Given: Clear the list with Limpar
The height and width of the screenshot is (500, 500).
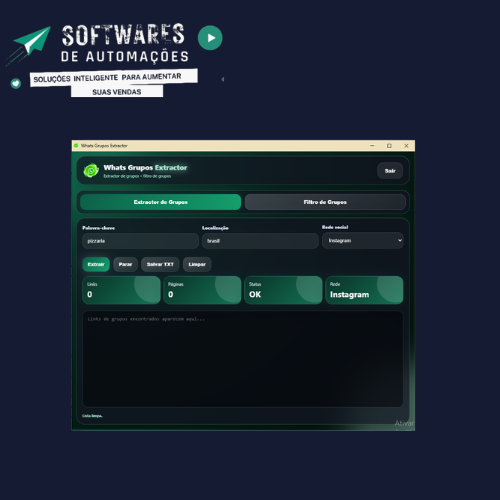Looking at the screenshot, I should (197, 264).
